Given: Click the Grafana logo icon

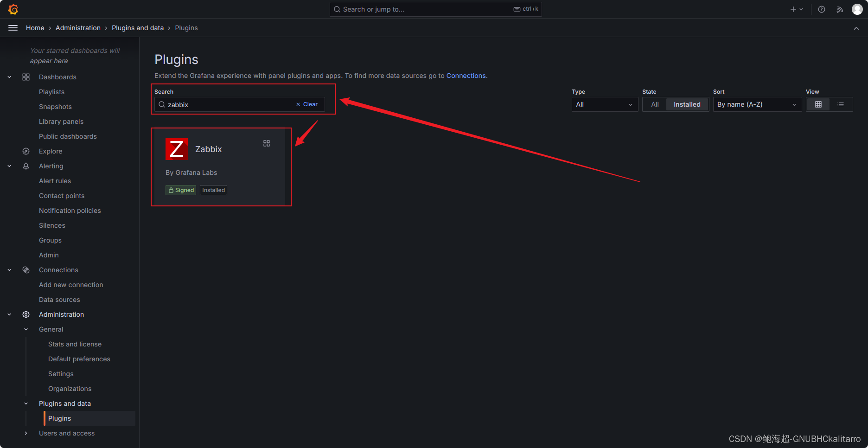Looking at the screenshot, I should (x=13, y=9).
